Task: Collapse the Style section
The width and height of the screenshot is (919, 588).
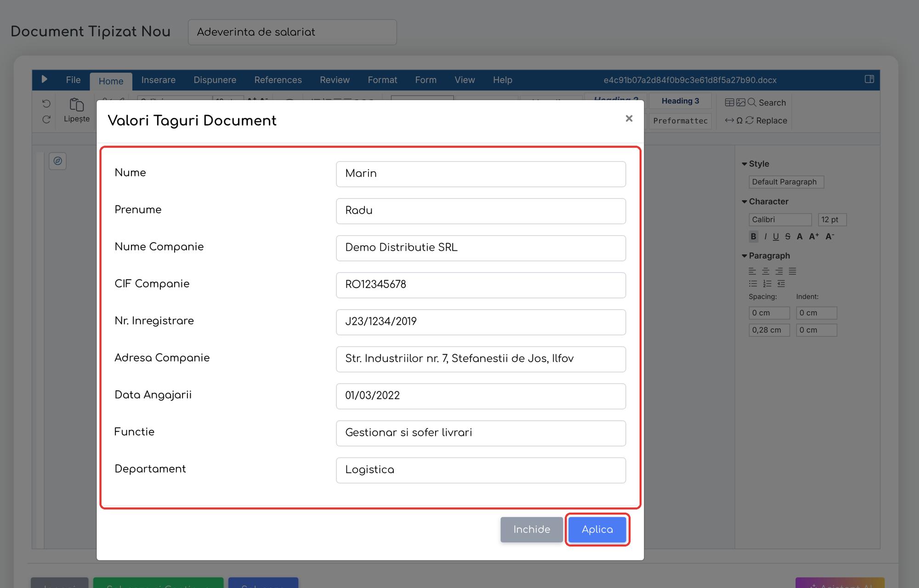Action: click(x=744, y=164)
